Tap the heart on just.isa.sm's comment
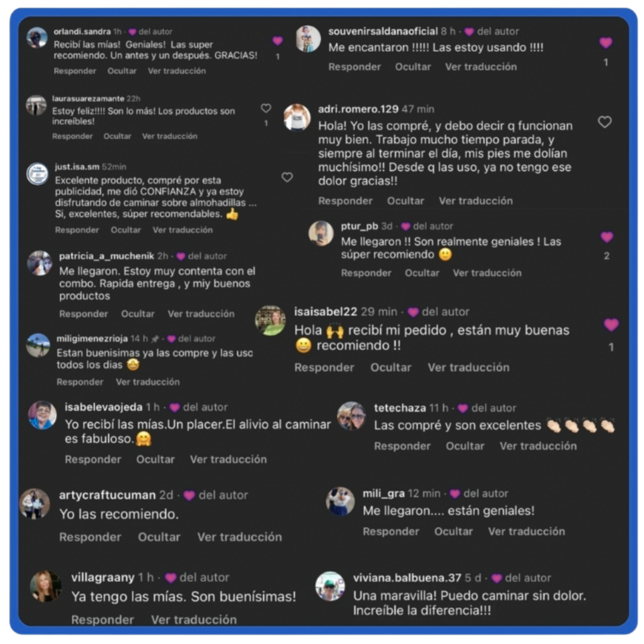Screen dimensions: 644x644 [x=287, y=177]
